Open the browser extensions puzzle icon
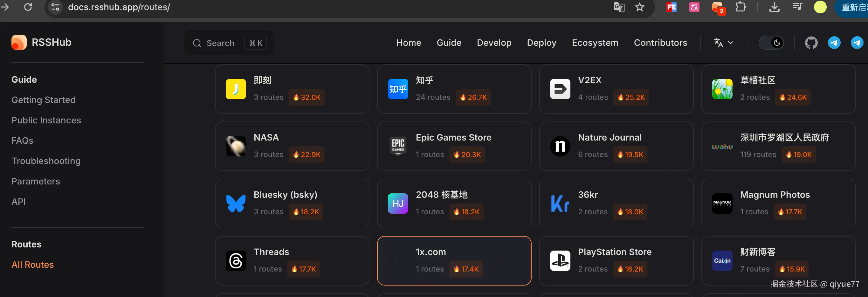Image resolution: width=868 pixels, height=297 pixels. [x=740, y=7]
